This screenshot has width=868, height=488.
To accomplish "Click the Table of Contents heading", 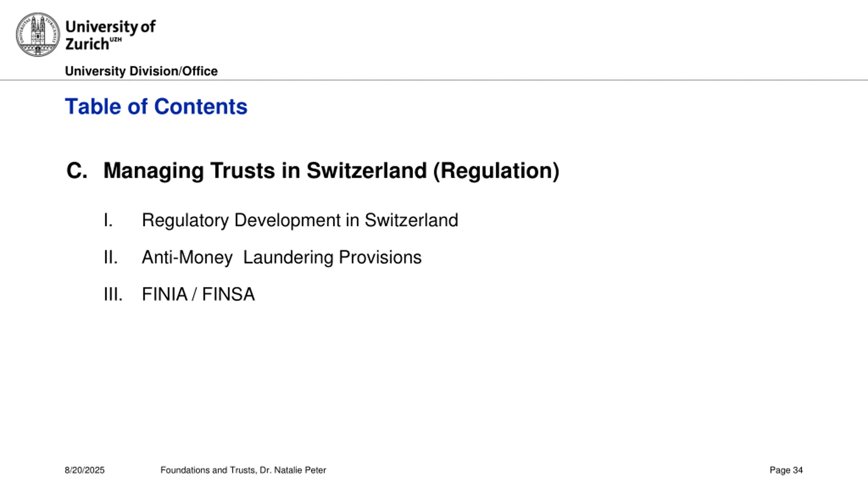I will (x=156, y=106).
